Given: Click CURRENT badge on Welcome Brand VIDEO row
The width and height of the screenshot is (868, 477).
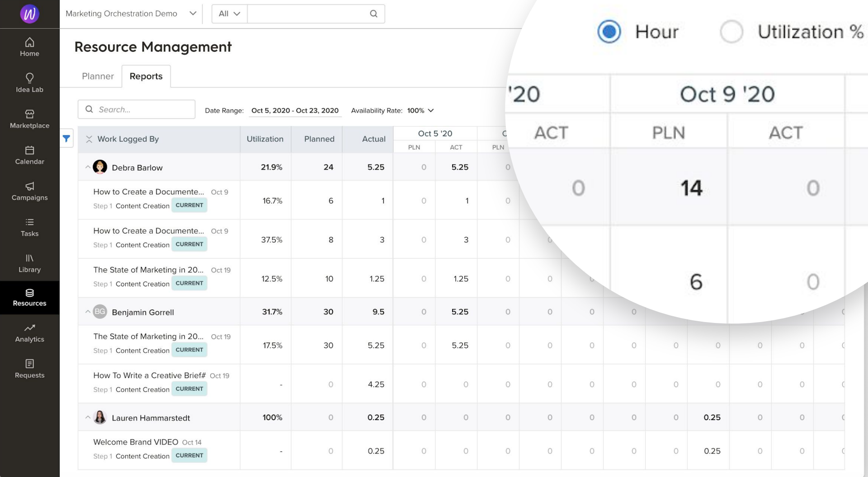Looking at the screenshot, I should (189, 455).
